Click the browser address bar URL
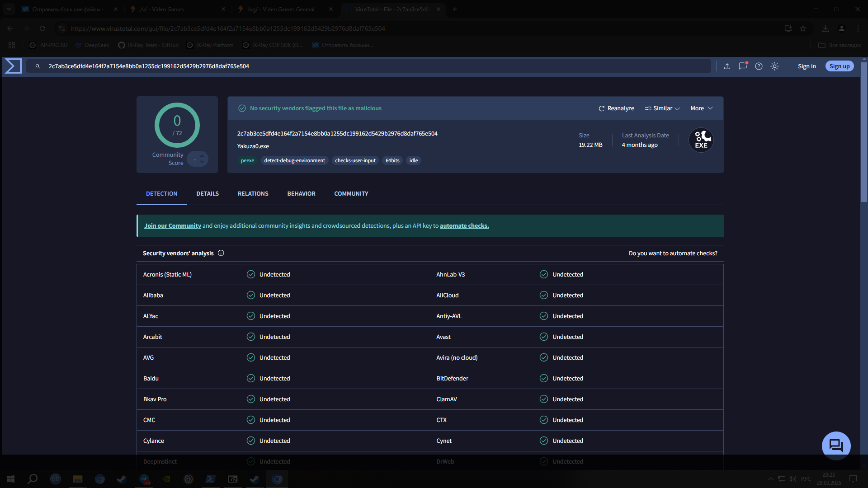 point(228,28)
